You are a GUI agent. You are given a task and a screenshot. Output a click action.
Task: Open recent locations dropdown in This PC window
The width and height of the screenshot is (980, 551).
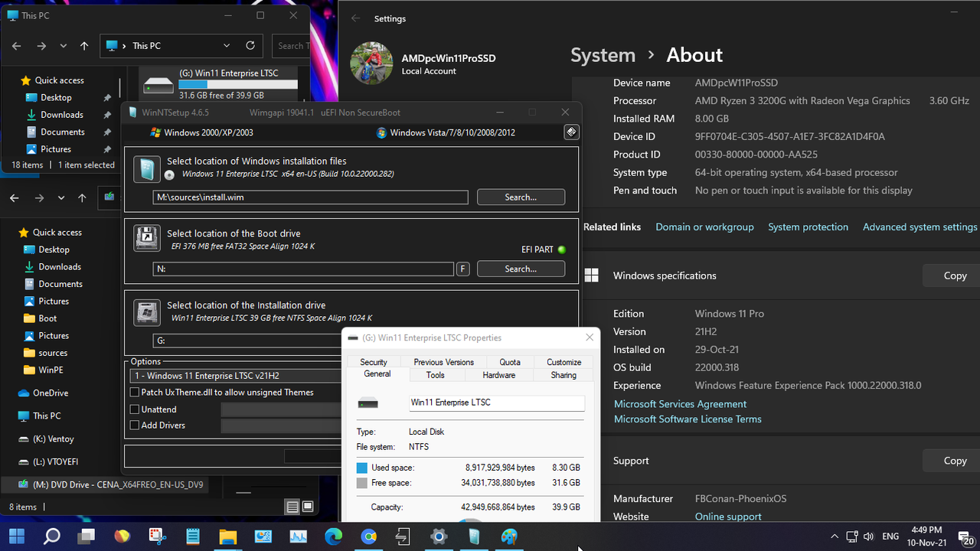[63, 46]
